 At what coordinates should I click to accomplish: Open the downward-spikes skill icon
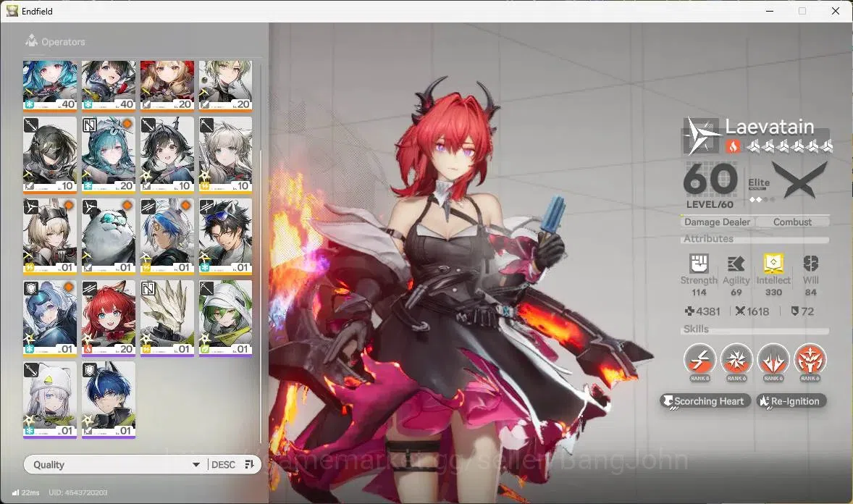point(773,360)
